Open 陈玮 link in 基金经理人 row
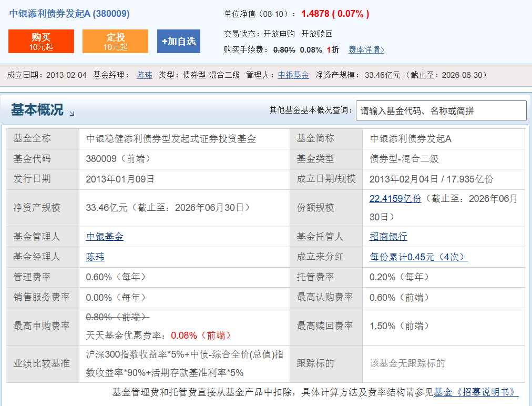The width and height of the screenshot is (532, 406). [95, 257]
